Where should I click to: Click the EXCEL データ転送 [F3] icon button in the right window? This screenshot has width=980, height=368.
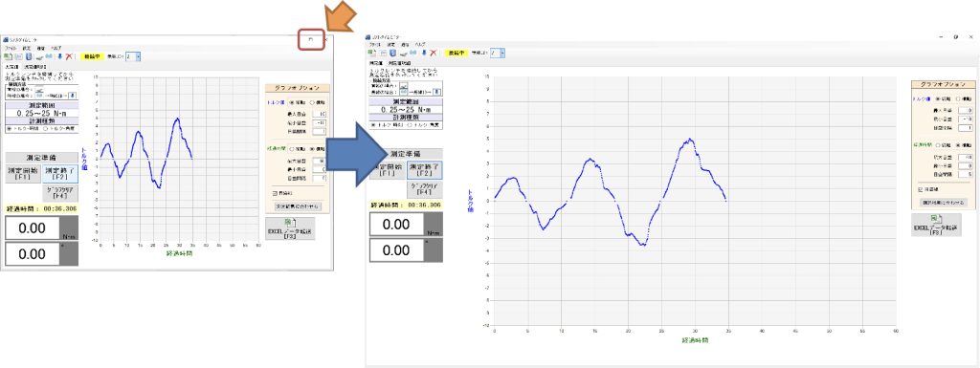[x=936, y=226]
